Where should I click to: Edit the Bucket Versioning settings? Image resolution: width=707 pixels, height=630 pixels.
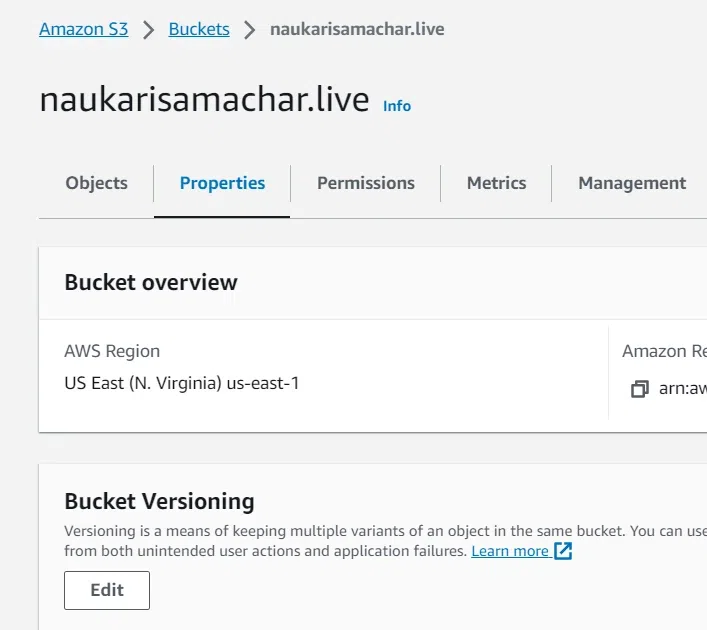click(107, 590)
